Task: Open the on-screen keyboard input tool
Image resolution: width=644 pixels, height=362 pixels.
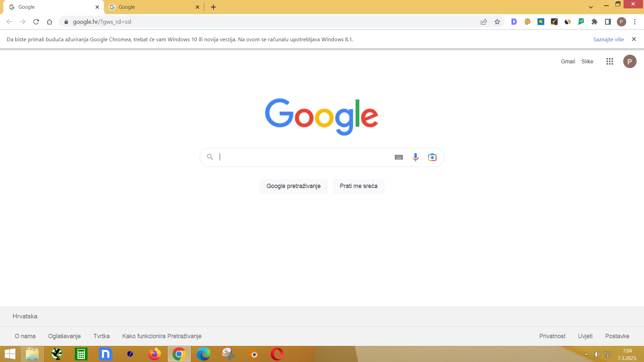Action: click(x=399, y=157)
